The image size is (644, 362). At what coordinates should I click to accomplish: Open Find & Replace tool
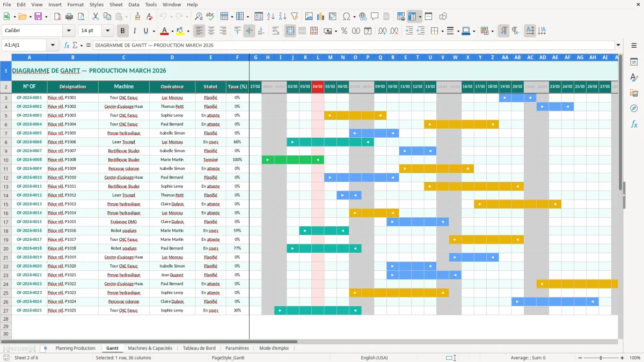pyautogui.click(x=199, y=17)
